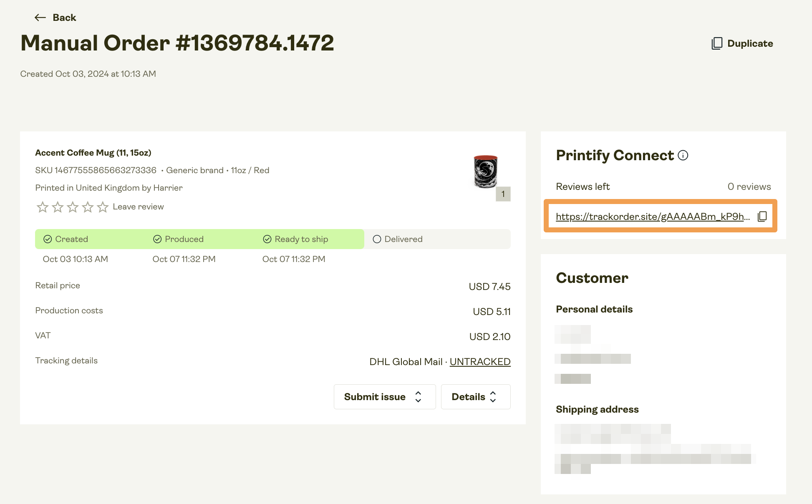
Task: Rate the mug one star
Action: (43, 207)
